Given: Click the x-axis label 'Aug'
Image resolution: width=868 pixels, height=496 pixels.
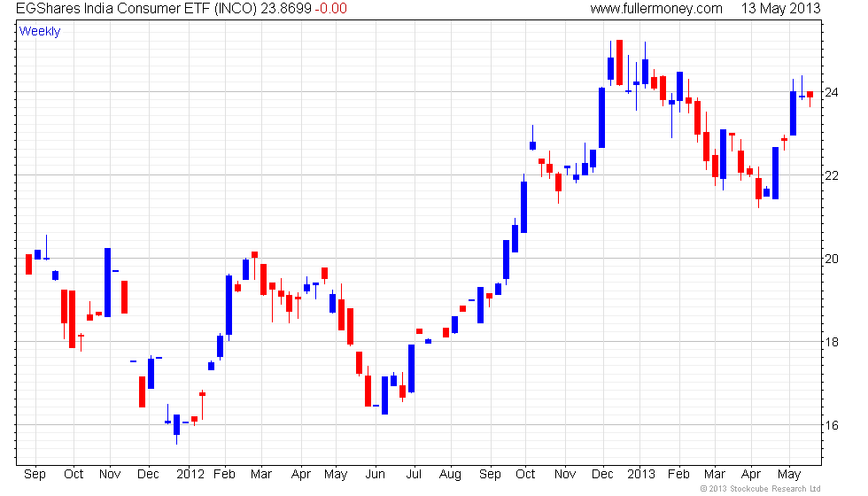Looking at the screenshot, I should click(x=450, y=475).
